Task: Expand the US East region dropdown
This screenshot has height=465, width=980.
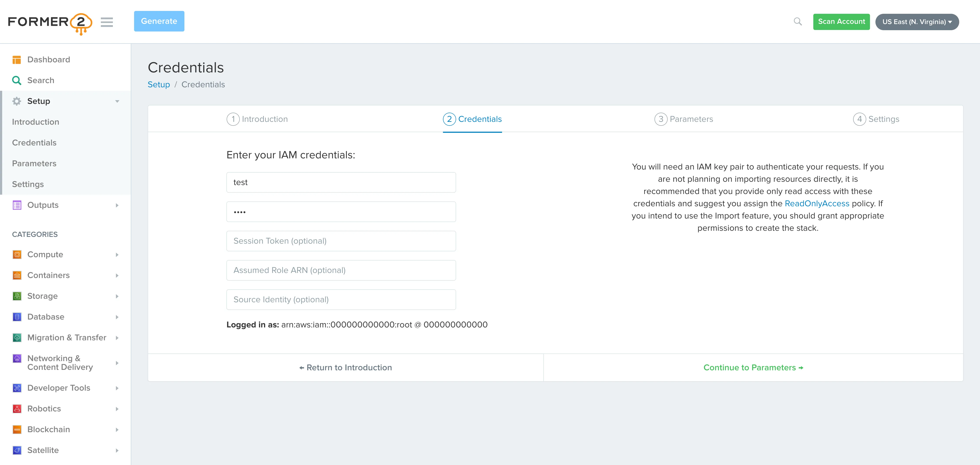Action: 917,22
